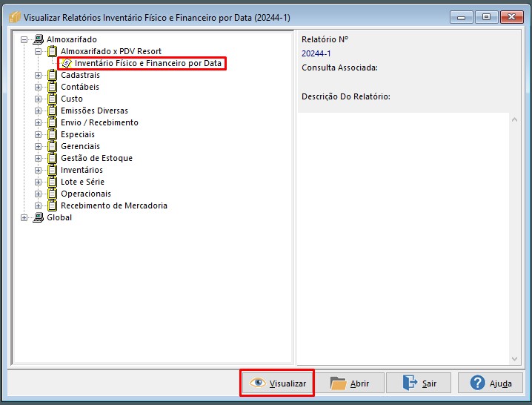This screenshot has height=405, width=532.
Task: Click the Almoxarifado computer icon
Action: (x=38, y=39)
